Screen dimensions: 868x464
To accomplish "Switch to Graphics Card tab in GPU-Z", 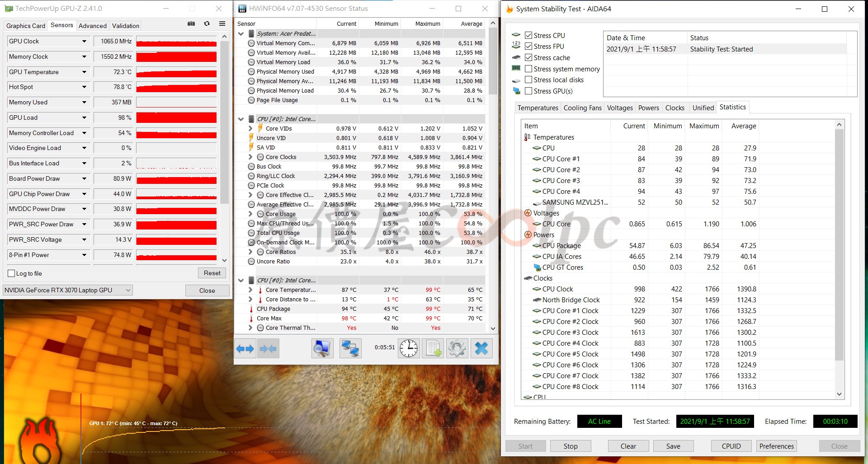I will click(26, 26).
